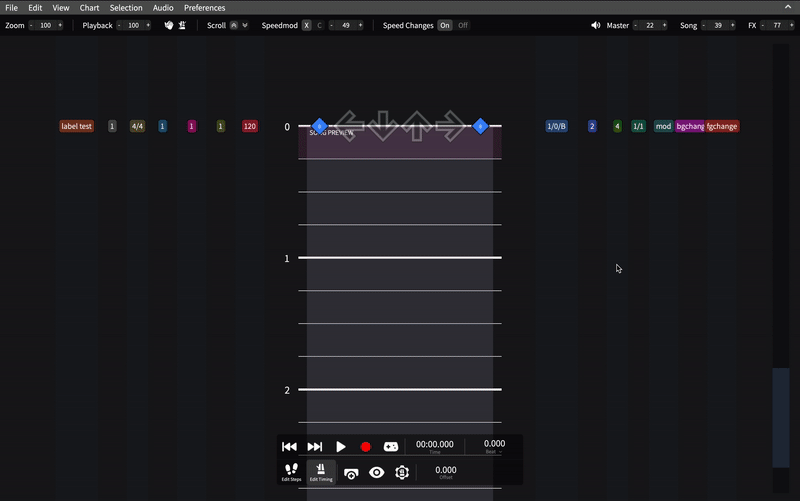Decrease Playback rate with minus
Viewport: 800px width, 501px height.
(x=119, y=25)
